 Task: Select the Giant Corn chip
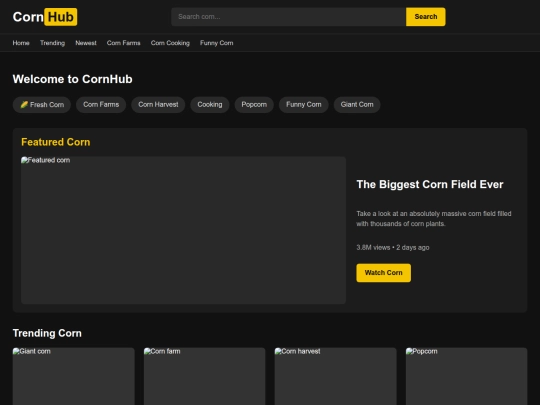click(357, 105)
